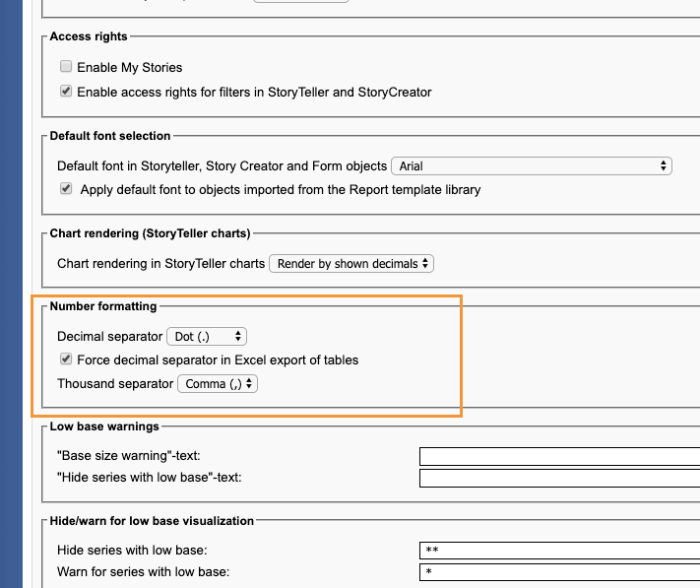Screen dimensions: 700x588
Task: Click the Hide series with low base symbol field
Action: point(560,551)
